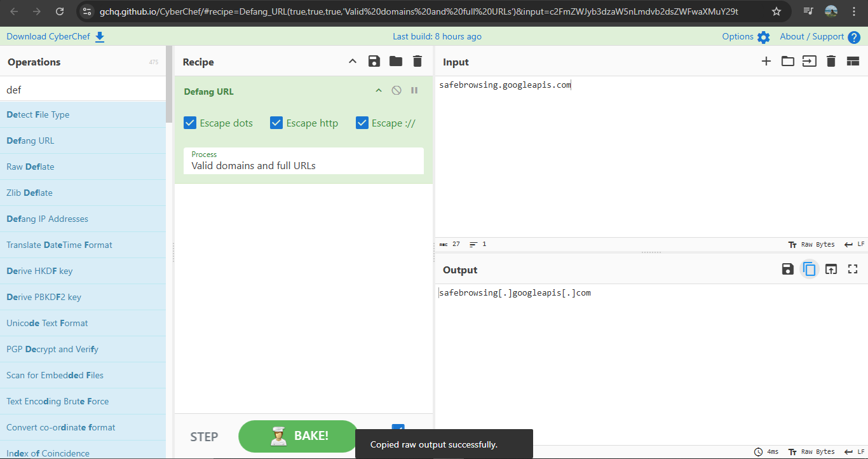Set a breakpoint on Defang URL

[x=414, y=91]
